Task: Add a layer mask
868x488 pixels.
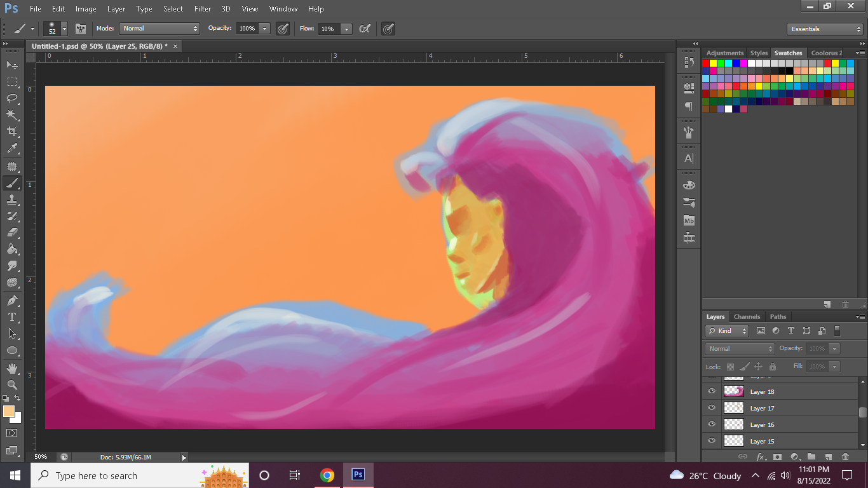Action: [777, 456]
